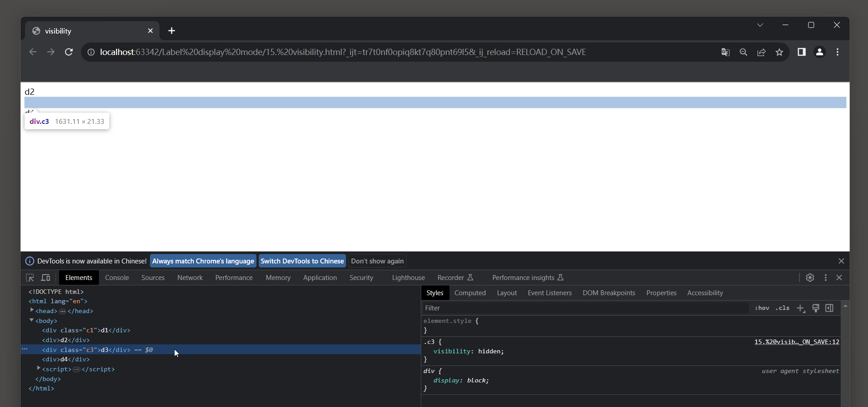
Task: Click Always match Chrome's language
Action: coord(203,261)
